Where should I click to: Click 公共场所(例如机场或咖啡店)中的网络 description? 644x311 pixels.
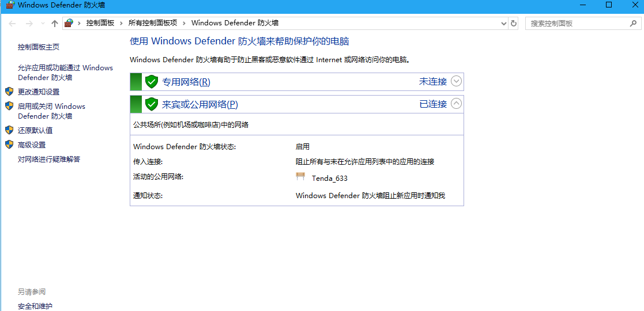191,124
